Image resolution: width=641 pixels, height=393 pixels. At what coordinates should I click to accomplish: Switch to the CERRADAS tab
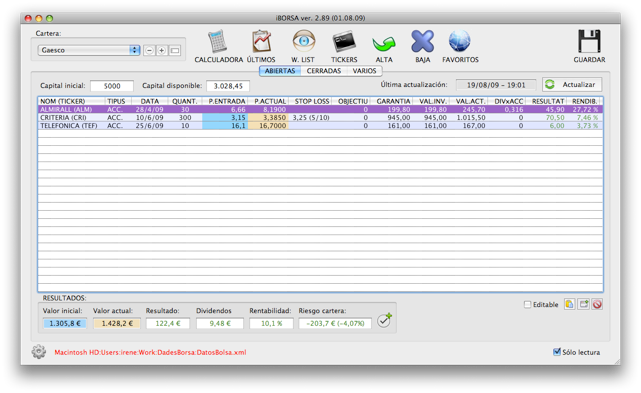(324, 71)
